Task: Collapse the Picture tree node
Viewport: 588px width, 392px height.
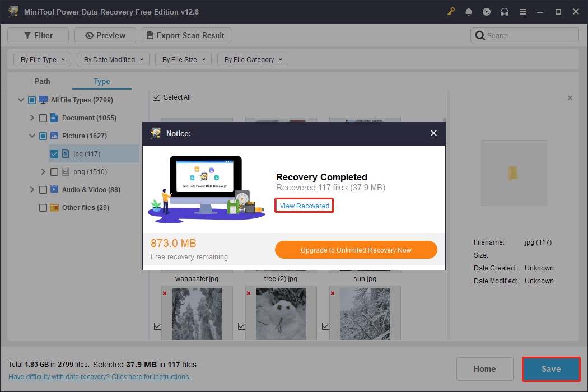Action: (32, 136)
